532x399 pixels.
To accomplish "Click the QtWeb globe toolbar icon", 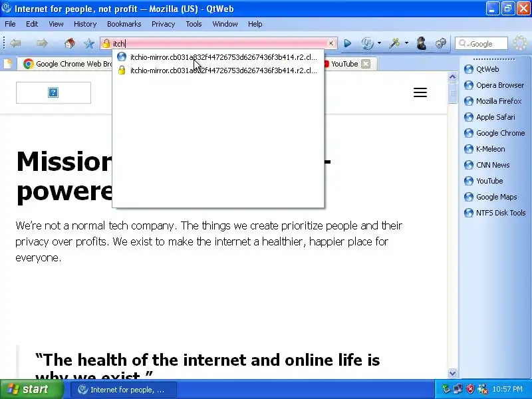I will (368, 43).
